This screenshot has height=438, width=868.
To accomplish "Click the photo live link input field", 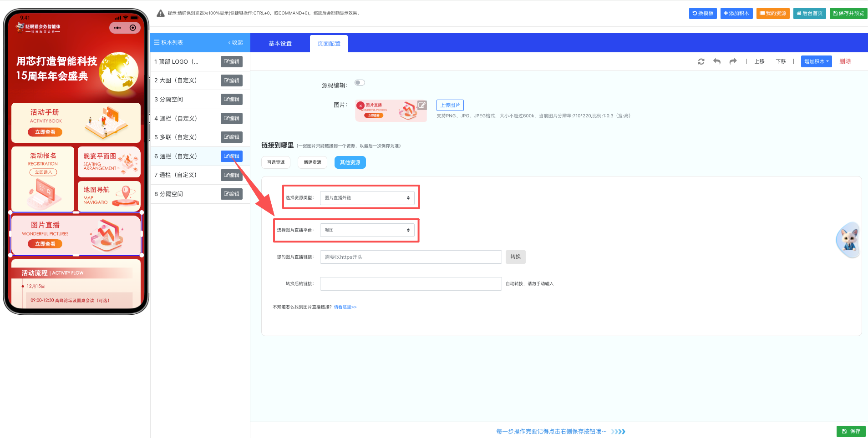I will coord(411,257).
